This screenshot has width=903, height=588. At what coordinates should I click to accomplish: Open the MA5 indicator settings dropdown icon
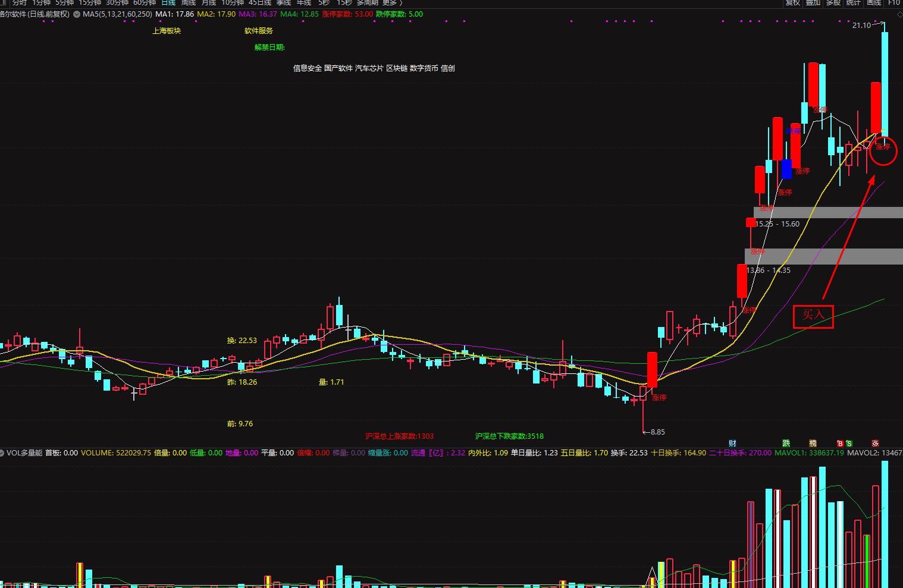tap(77, 14)
